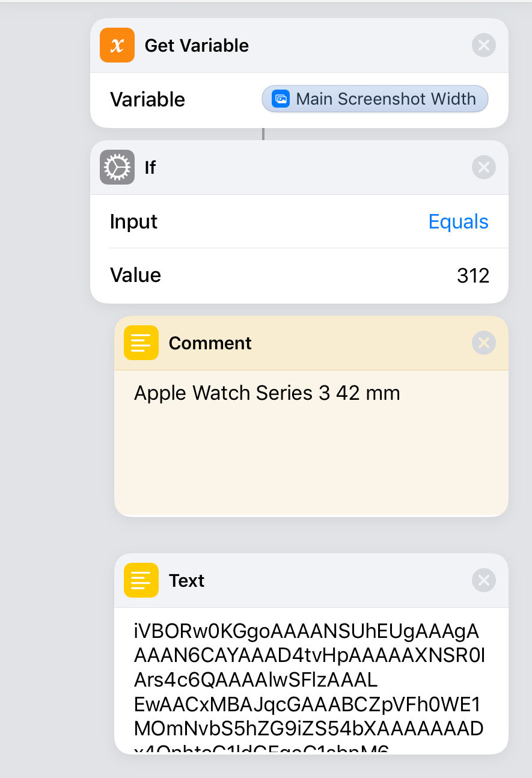Tap the Text action header title

pos(186,580)
